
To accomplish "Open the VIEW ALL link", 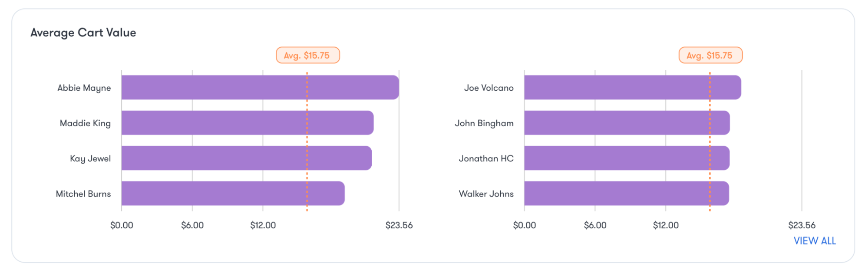I will tap(814, 241).
